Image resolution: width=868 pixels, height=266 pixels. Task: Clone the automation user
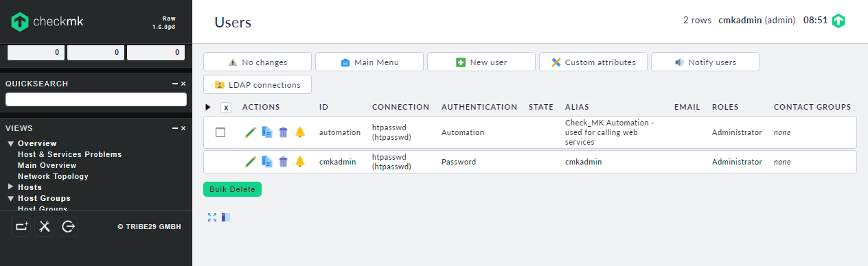(267, 132)
